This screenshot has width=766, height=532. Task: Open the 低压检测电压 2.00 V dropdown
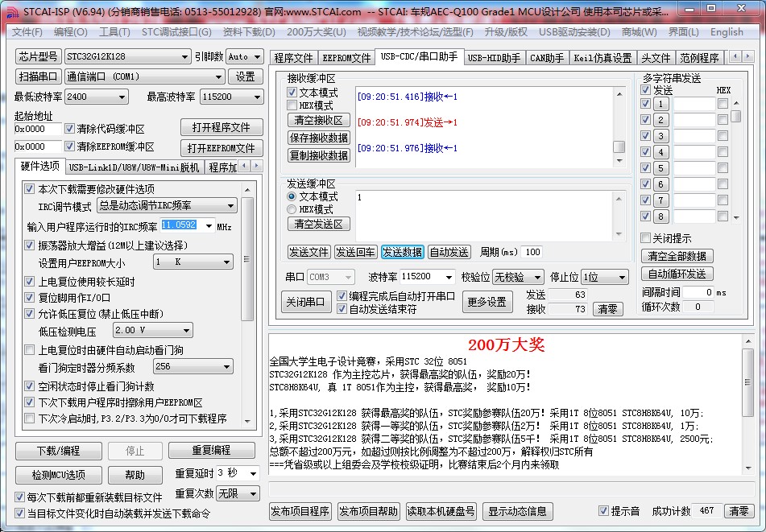pyautogui.click(x=186, y=331)
